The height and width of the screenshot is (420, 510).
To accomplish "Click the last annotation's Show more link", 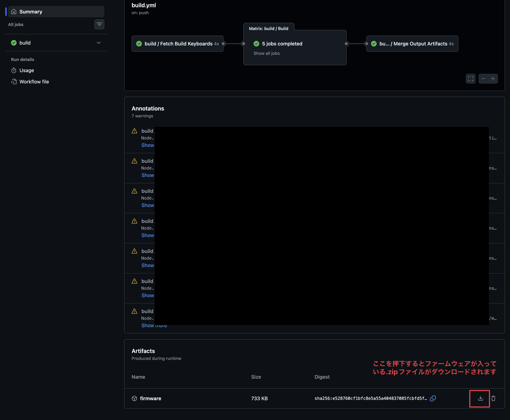I will pyautogui.click(x=154, y=326).
